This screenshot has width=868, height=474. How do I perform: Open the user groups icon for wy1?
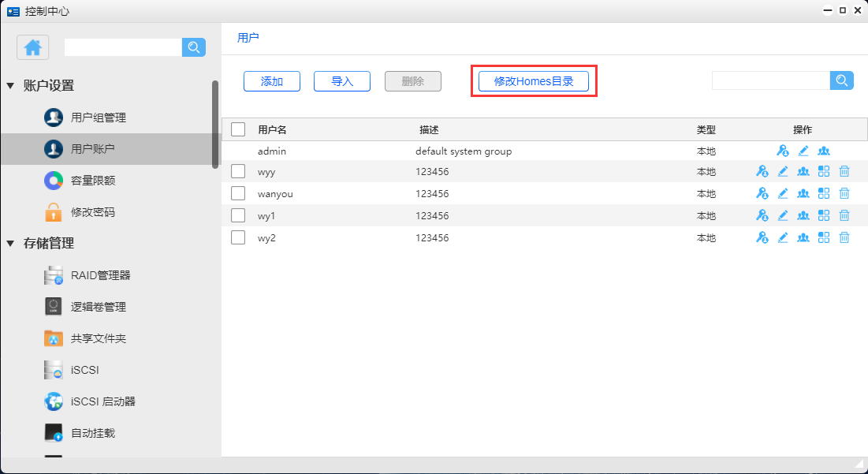click(803, 215)
